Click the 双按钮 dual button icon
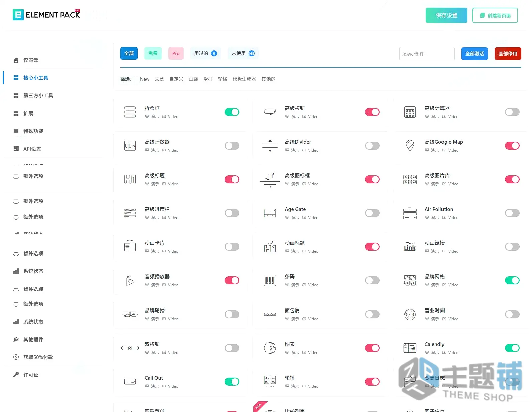The image size is (532, 412). (130, 348)
